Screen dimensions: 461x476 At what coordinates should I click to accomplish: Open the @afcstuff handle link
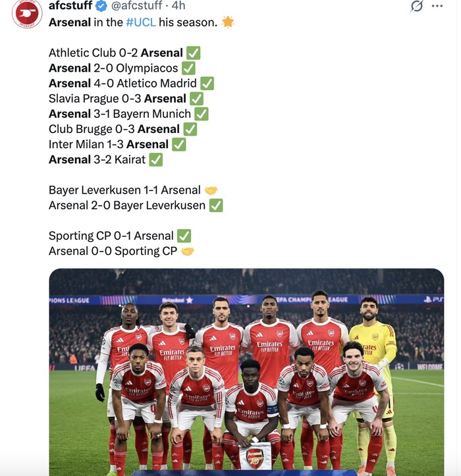[x=139, y=6]
